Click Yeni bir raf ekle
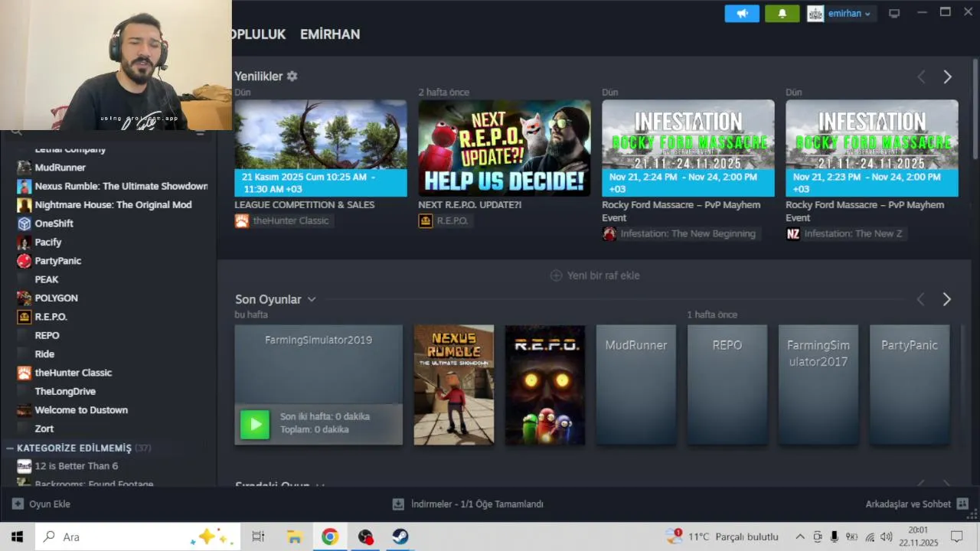 point(595,275)
